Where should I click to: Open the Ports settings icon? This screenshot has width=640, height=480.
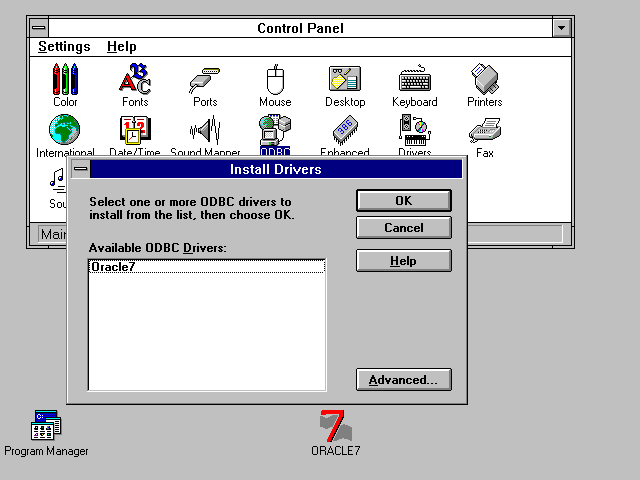[x=205, y=80]
